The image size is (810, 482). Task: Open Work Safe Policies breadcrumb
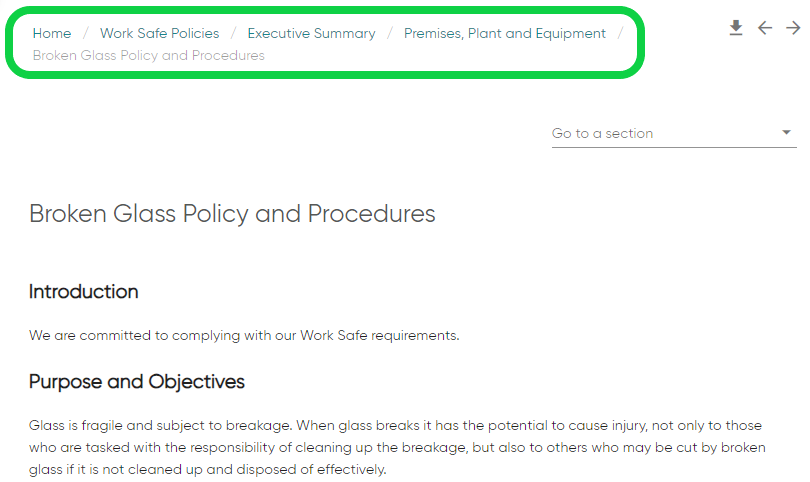click(160, 33)
